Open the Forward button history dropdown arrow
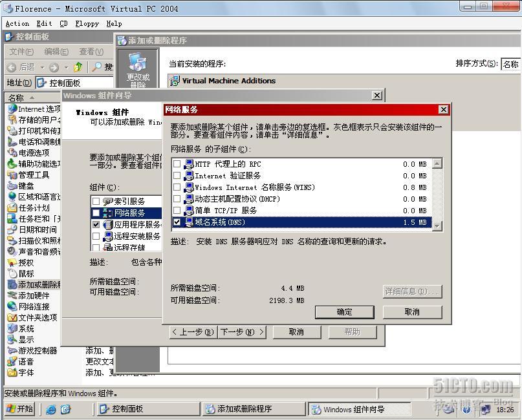The image size is (522, 420). [66, 67]
